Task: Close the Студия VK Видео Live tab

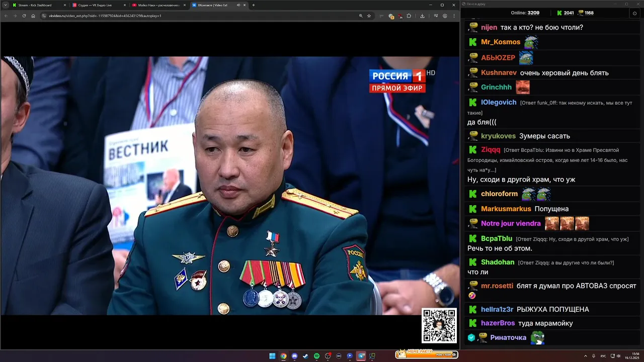Action: [124, 5]
